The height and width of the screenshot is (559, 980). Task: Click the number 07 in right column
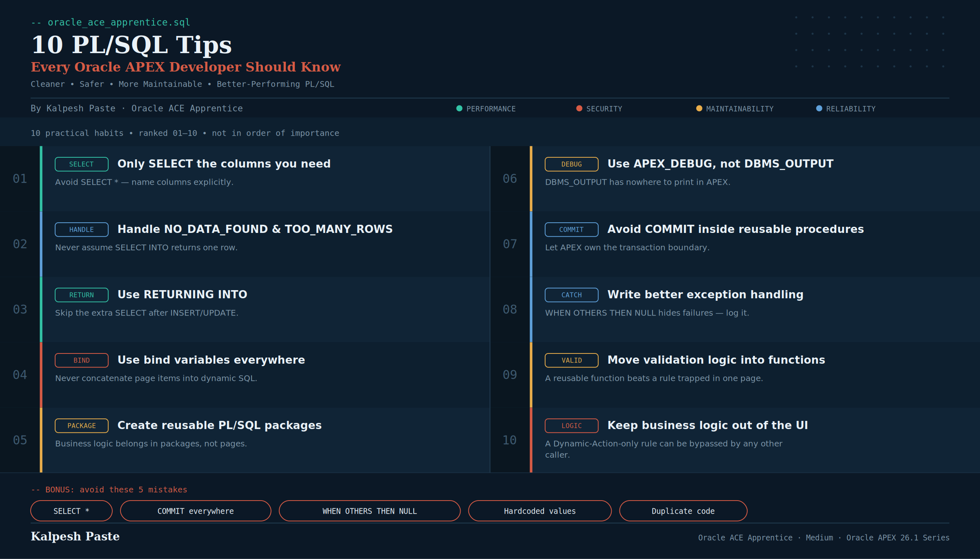click(510, 244)
